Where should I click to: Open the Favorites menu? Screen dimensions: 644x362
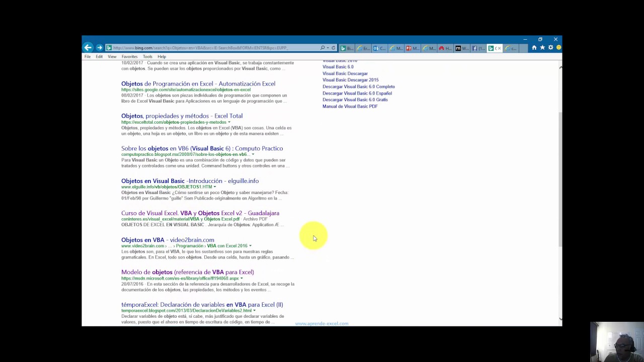(129, 57)
